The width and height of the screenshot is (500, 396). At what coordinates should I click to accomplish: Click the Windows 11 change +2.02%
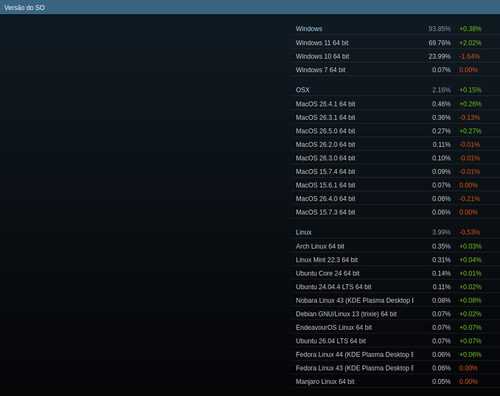click(x=470, y=43)
